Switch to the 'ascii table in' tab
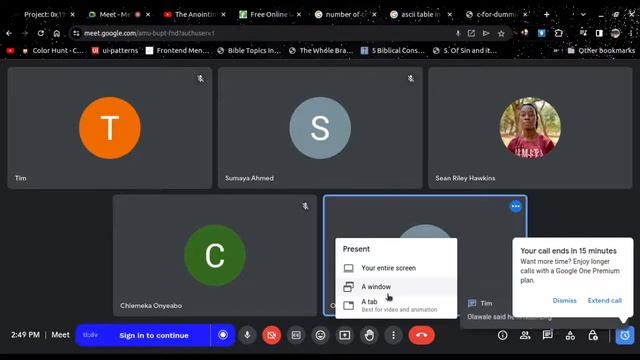The width and height of the screenshot is (640, 360). 420,14
